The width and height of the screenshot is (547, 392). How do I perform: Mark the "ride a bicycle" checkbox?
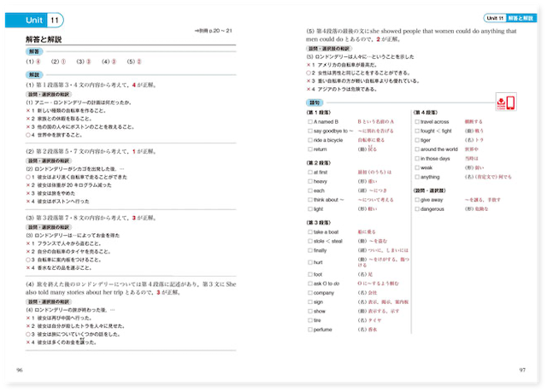coord(309,140)
